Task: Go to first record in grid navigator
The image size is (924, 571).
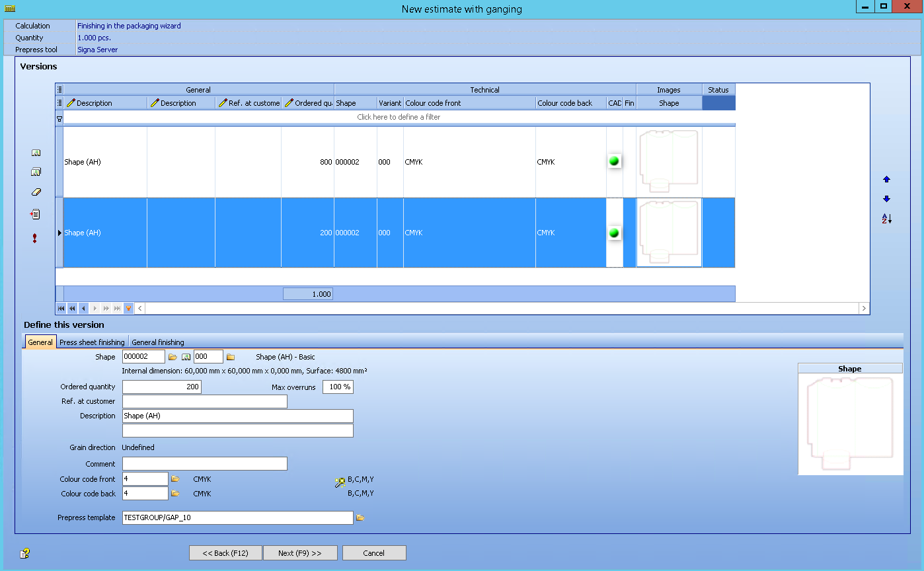Action: click(x=61, y=309)
